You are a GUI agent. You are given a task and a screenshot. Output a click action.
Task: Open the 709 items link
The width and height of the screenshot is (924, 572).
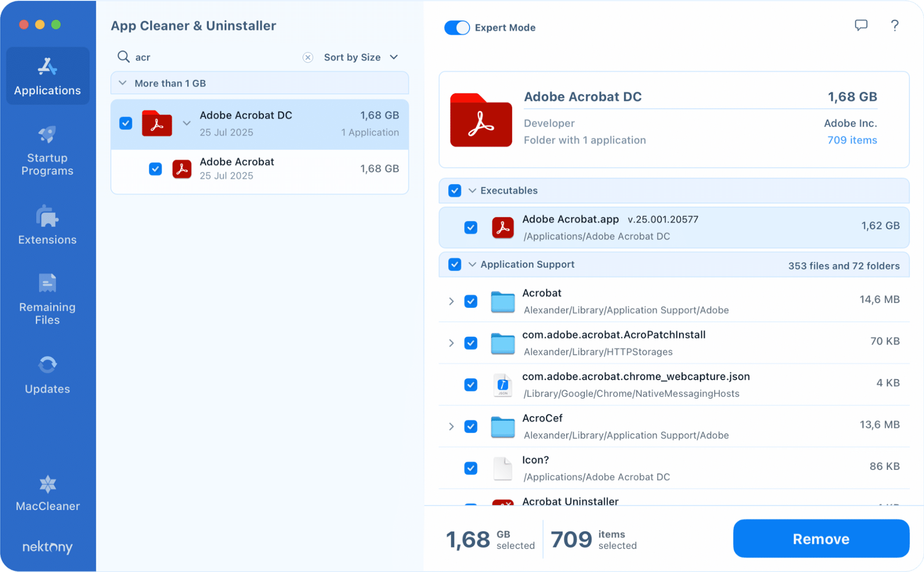(852, 140)
